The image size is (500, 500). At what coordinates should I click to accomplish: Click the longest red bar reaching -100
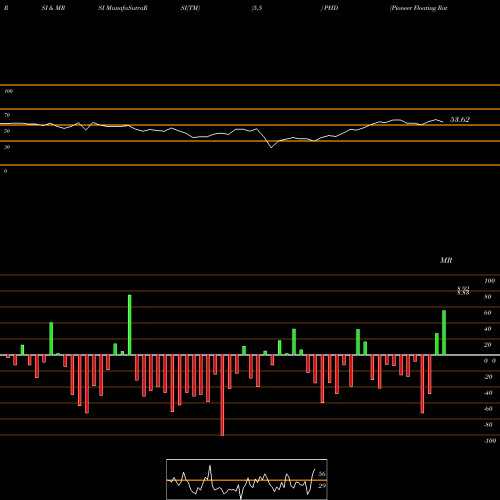(222, 395)
